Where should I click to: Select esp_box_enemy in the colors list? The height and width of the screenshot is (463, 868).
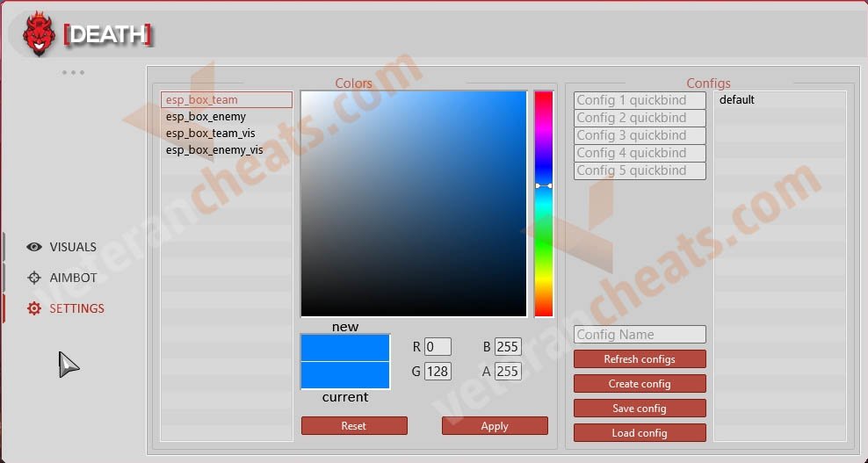(x=206, y=117)
